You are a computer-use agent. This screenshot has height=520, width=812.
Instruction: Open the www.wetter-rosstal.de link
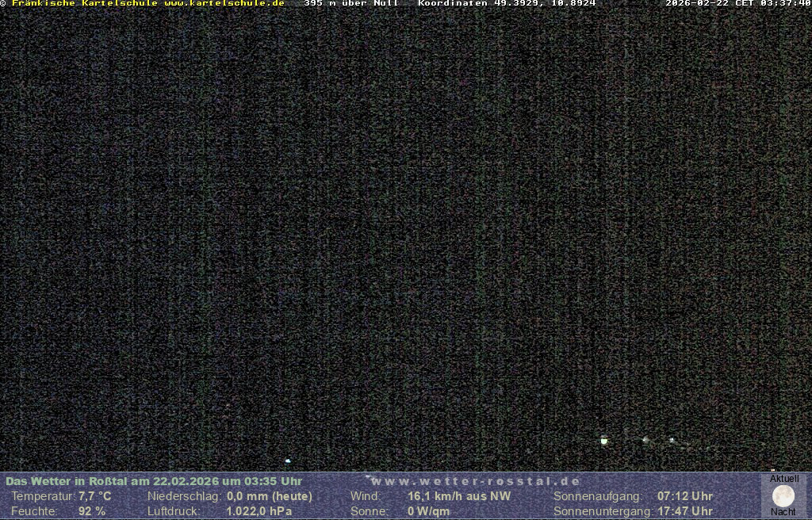pos(476,481)
